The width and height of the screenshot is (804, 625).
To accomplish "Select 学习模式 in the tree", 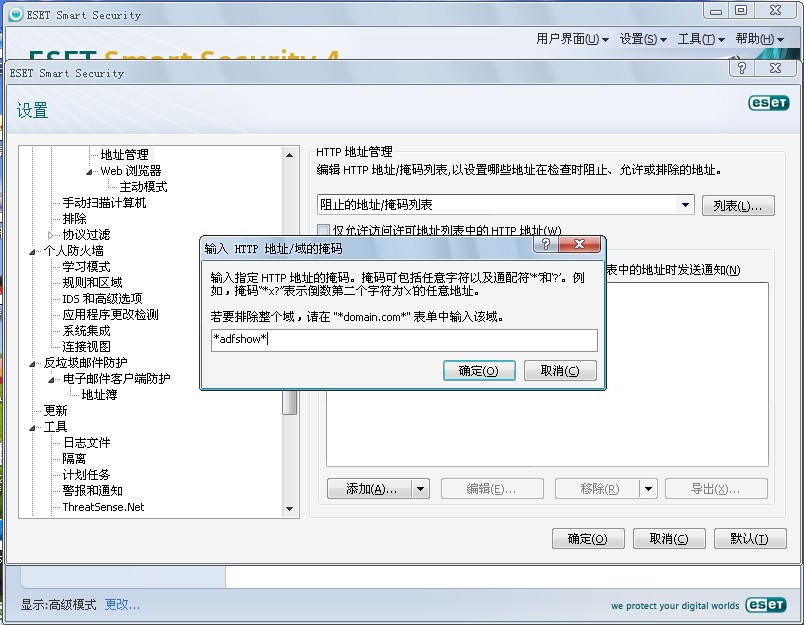I will click(x=86, y=267).
